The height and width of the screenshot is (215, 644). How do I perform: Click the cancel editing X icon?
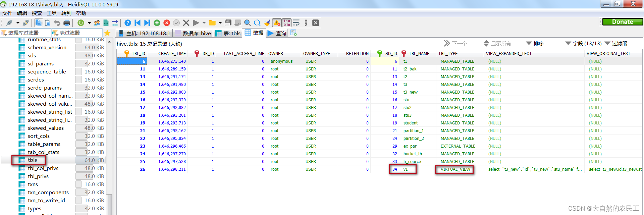[x=186, y=23]
